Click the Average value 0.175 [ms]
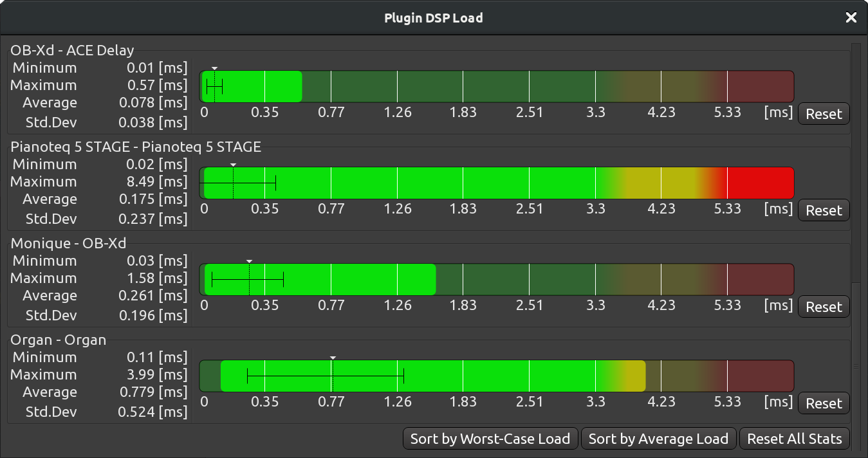The height and width of the screenshot is (458, 868). point(153,199)
